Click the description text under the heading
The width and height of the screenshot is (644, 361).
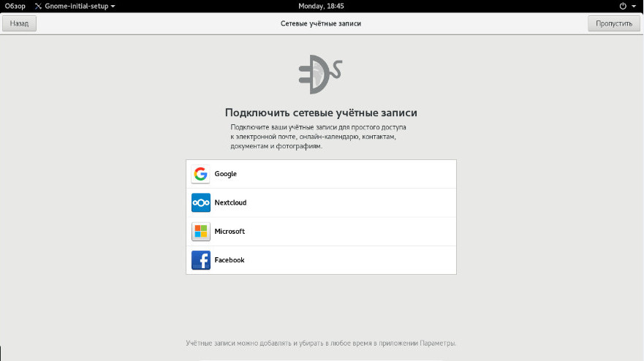(x=318, y=137)
